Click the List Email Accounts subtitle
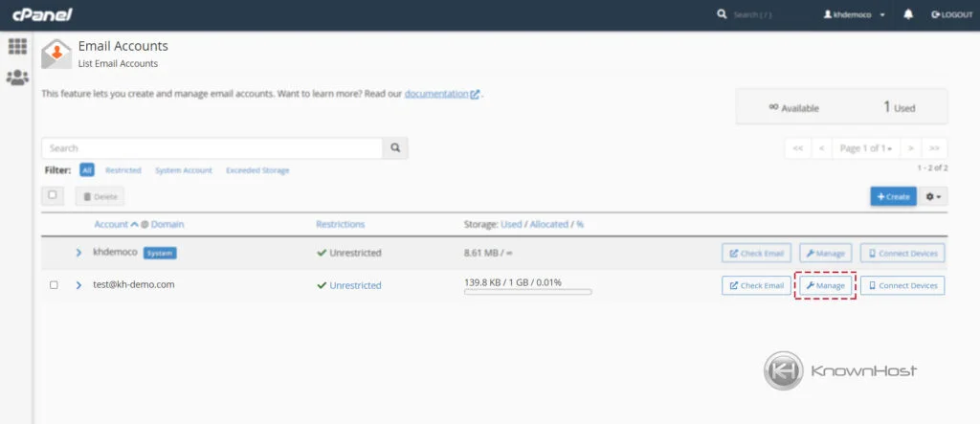Screen dimensions: 980x424 click(x=118, y=63)
